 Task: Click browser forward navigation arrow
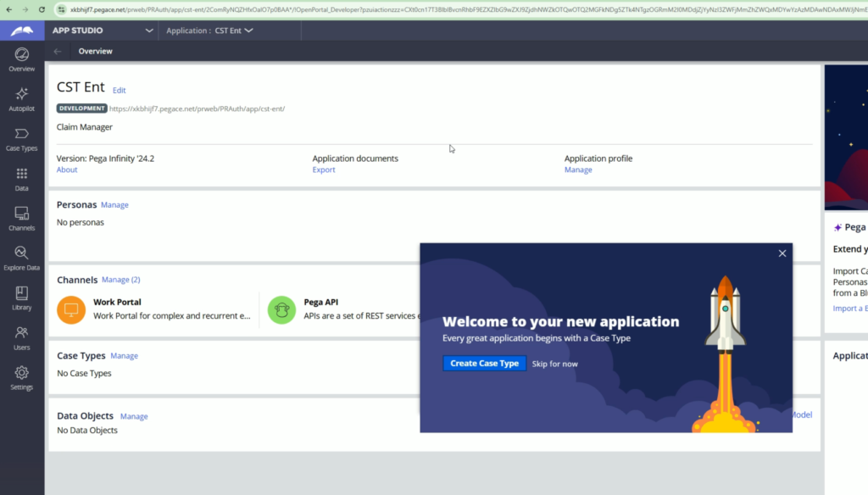pyautogui.click(x=25, y=9)
